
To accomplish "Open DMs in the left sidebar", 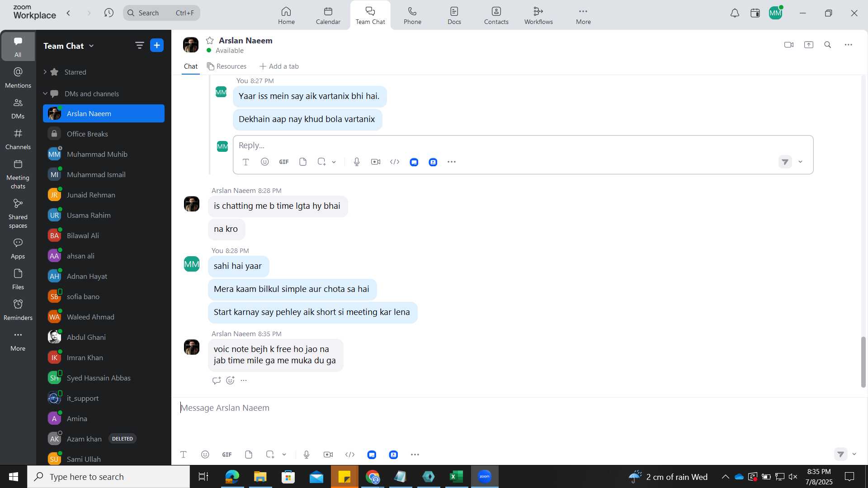I will click(x=18, y=108).
